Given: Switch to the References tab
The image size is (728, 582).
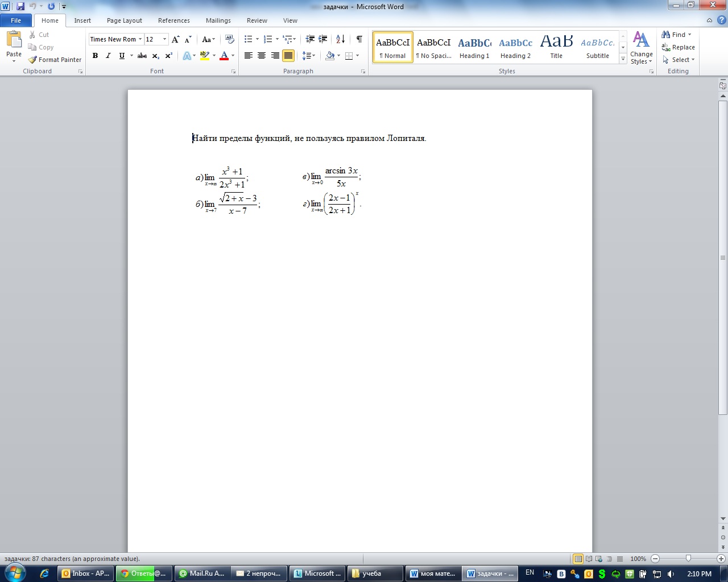Looking at the screenshot, I should pos(173,20).
